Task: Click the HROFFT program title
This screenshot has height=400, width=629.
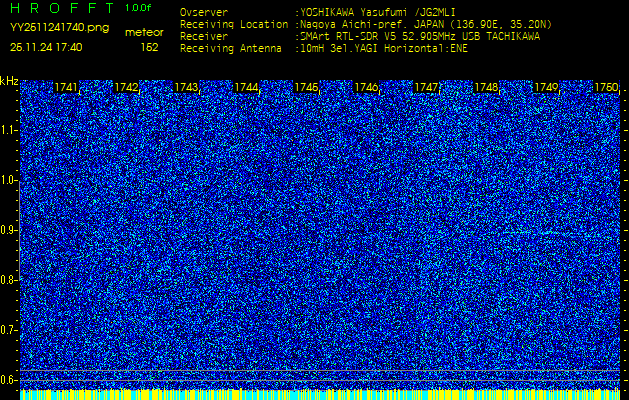Action: [x=60, y=8]
